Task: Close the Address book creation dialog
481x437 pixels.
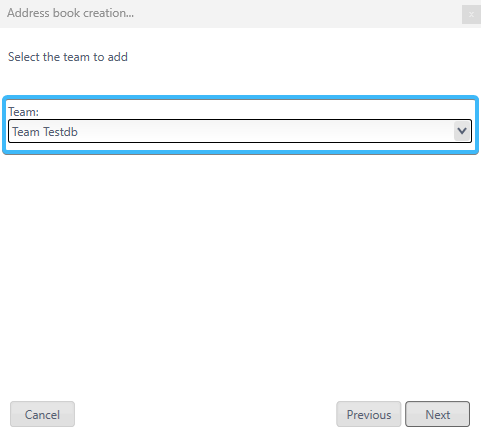Action: [471, 14]
